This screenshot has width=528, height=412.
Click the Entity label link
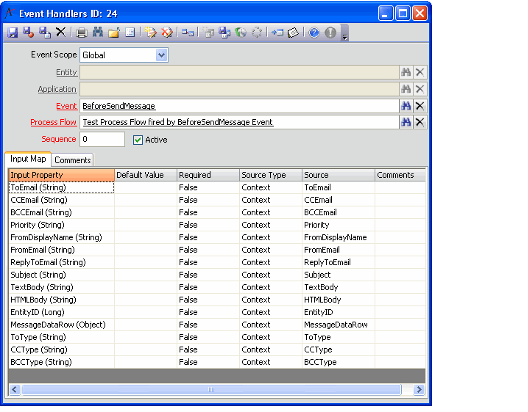[x=66, y=72]
